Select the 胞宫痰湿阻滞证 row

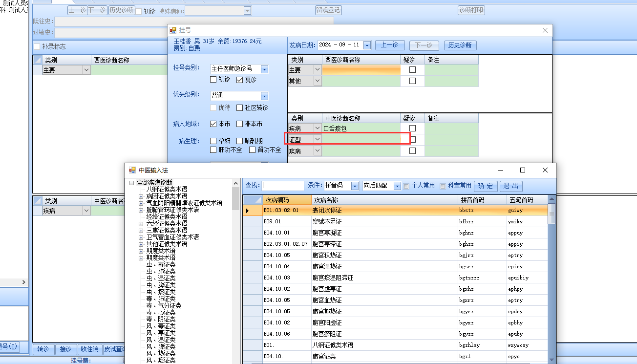point(396,278)
